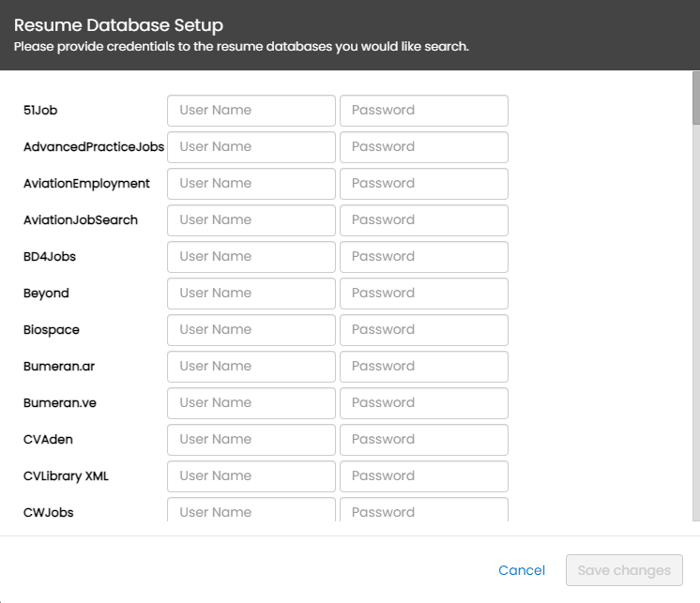
Task: Select the AviationEmployment Password input
Action: pos(424,184)
